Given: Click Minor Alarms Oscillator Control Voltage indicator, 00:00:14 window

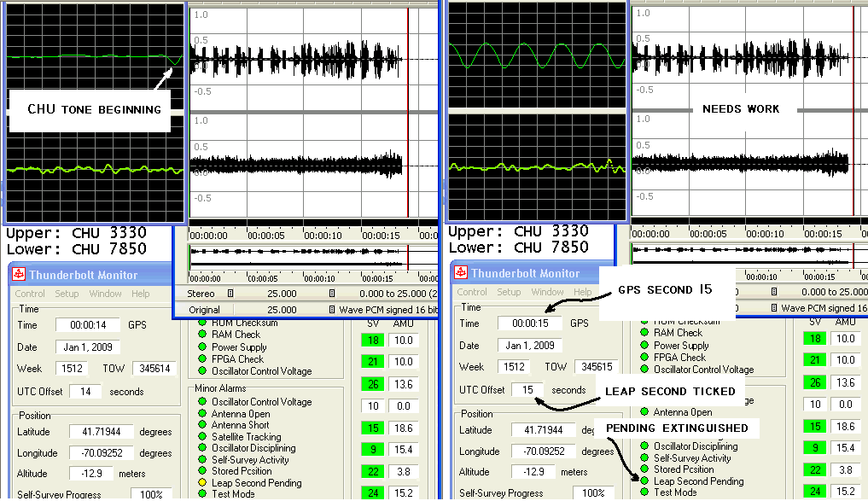Looking at the screenshot, I should pyautogui.click(x=202, y=401).
